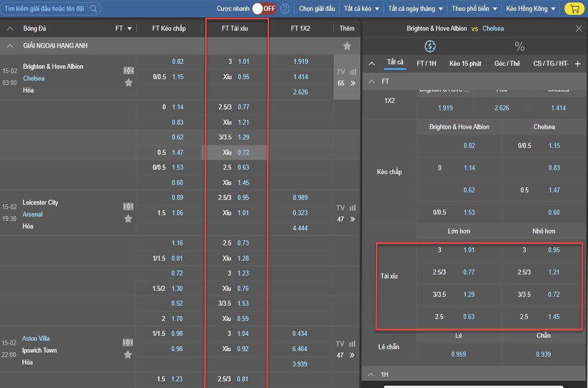The image size is (588, 388).
Task: Star the Brighton vs Chelsea match
Action: tap(129, 83)
